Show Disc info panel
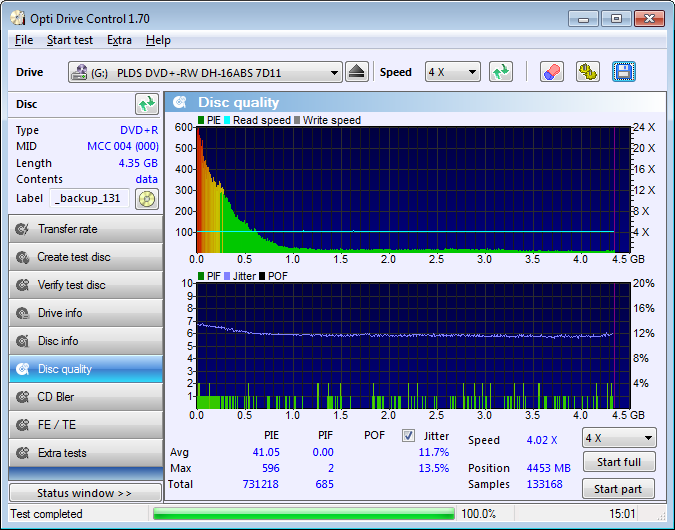Viewport: 675px width, 530px height. pos(86,341)
